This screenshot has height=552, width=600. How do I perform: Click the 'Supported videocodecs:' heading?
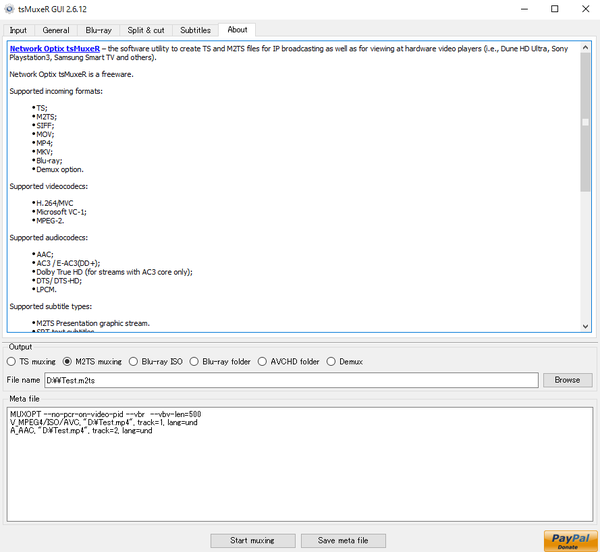tap(49, 186)
